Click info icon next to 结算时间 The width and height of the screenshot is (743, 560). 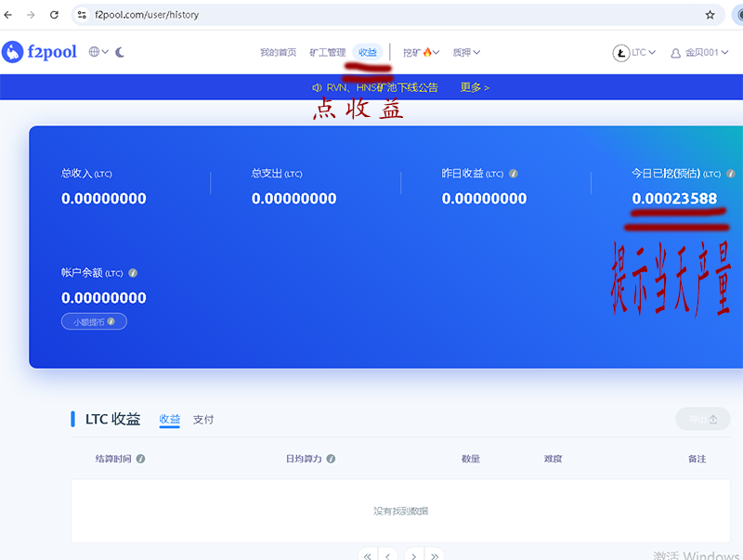click(141, 459)
